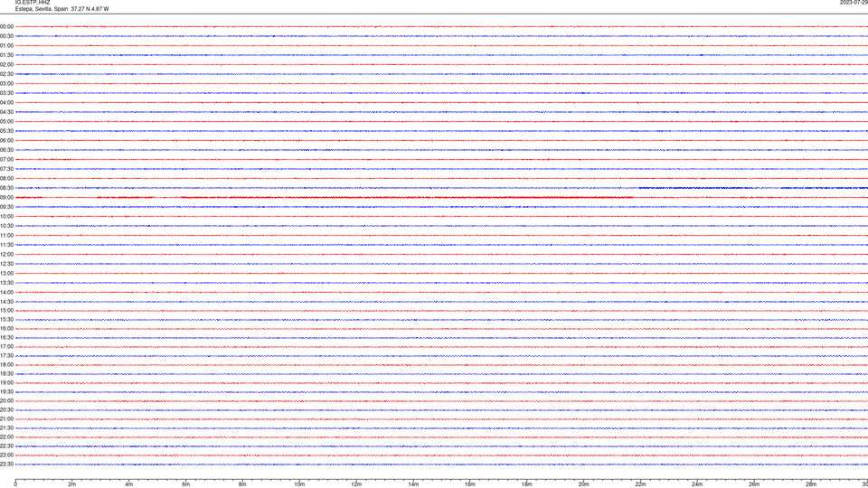Click the 23:30 time row label

(6, 465)
